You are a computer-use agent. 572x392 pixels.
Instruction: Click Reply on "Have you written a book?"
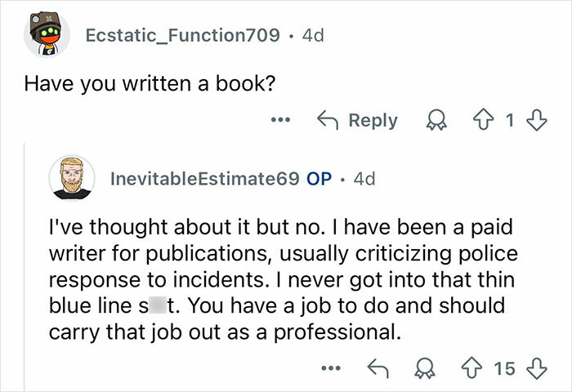[x=357, y=121]
